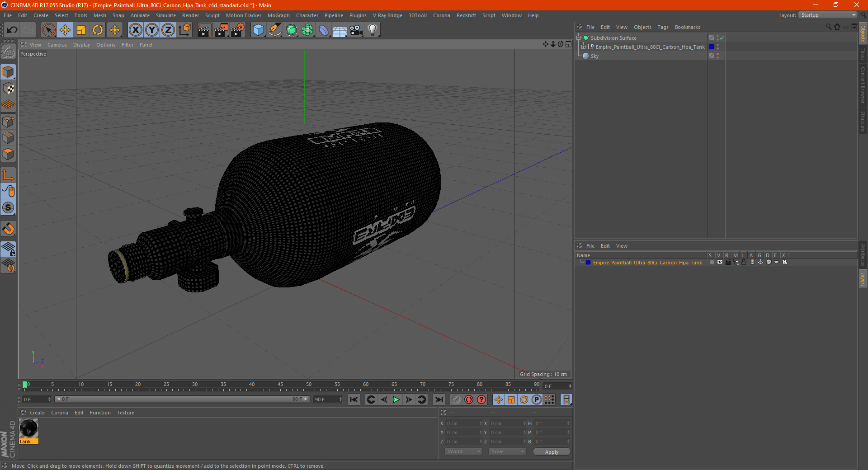Toggle the Render clapperboard icon on the Empire tank layer
Image resolution: width=868 pixels, height=470 pixels.
728,262
